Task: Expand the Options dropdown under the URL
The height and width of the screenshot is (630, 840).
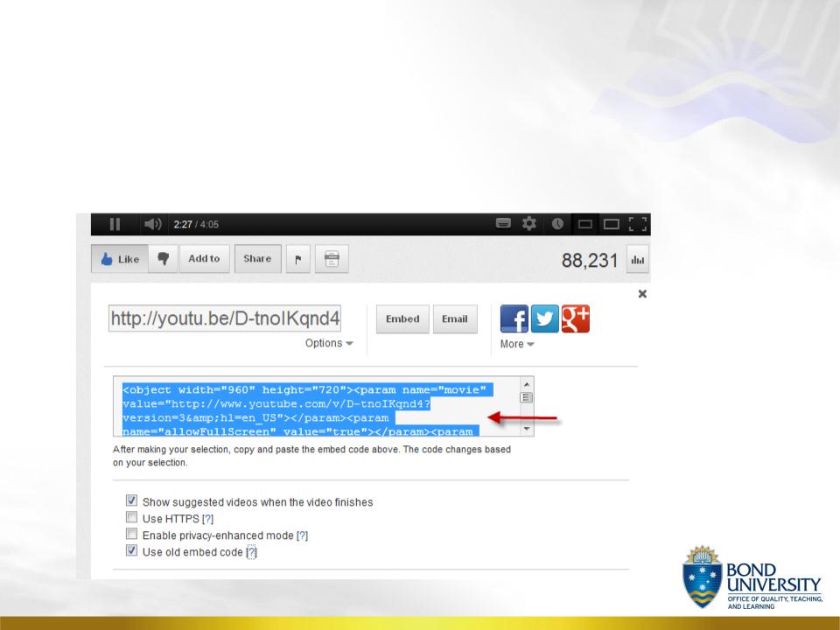Action: click(x=329, y=343)
